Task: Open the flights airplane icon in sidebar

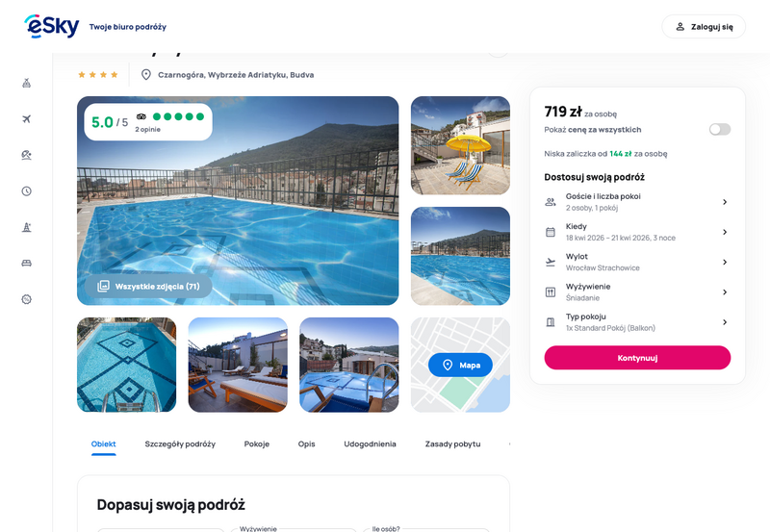Action: (x=27, y=118)
